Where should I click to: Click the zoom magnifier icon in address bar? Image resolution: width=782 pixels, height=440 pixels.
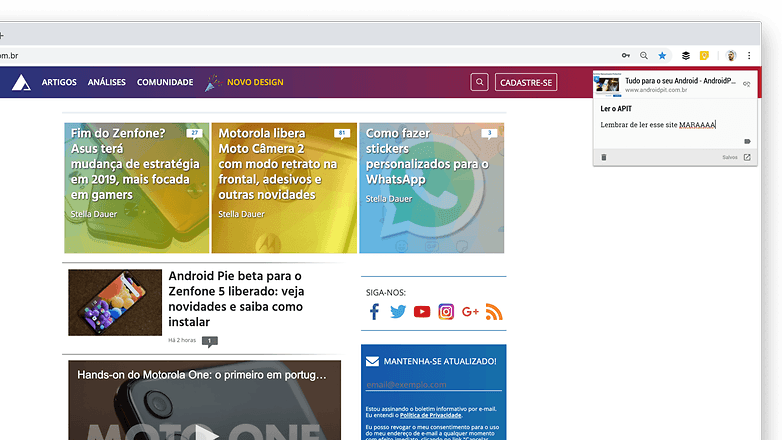(x=644, y=55)
